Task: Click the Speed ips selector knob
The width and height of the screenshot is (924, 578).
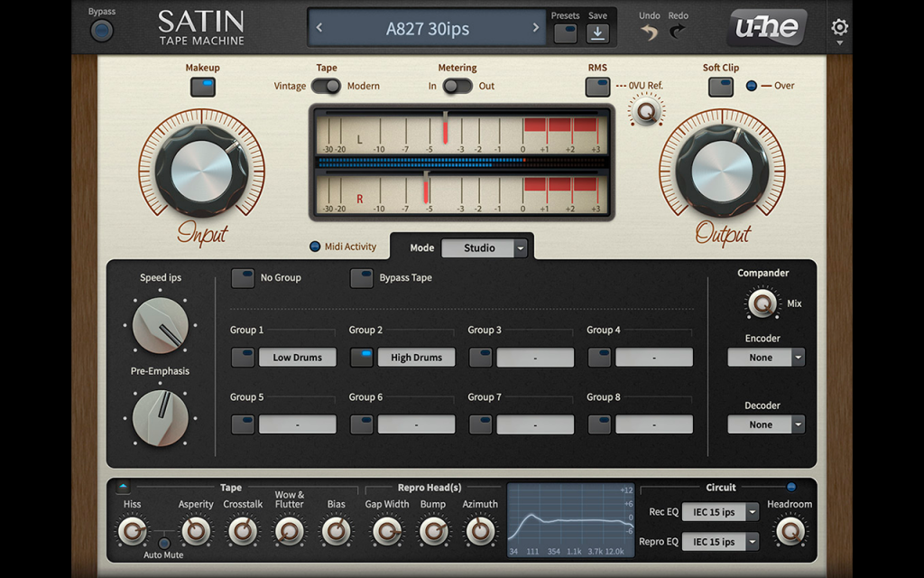Action: [x=161, y=325]
